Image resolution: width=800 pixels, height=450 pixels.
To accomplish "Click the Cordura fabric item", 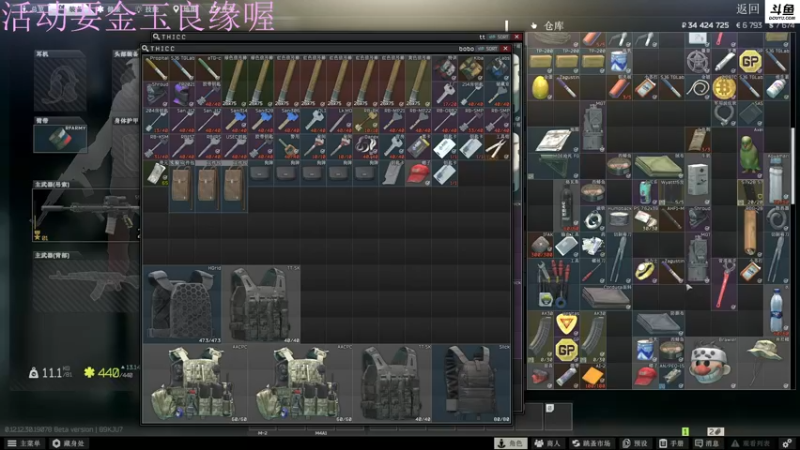I will tap(606, 297).
